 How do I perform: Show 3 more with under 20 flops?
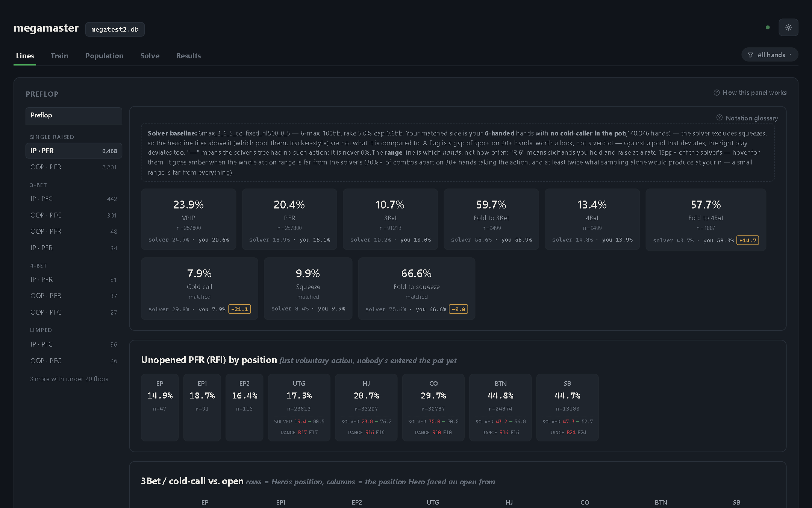pyautogui.click(x=69, y=379)
